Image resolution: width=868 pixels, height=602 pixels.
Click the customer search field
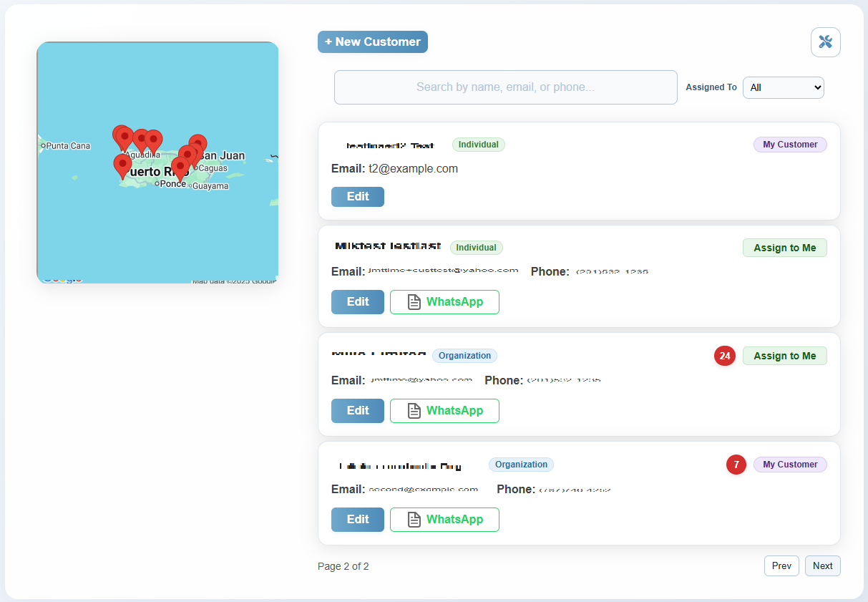tap(505, 87)
